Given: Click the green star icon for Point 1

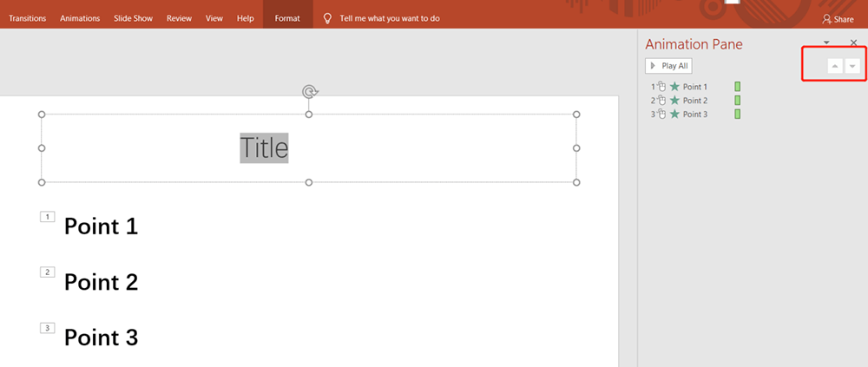Looking at the screenshot, I should 674,87.
